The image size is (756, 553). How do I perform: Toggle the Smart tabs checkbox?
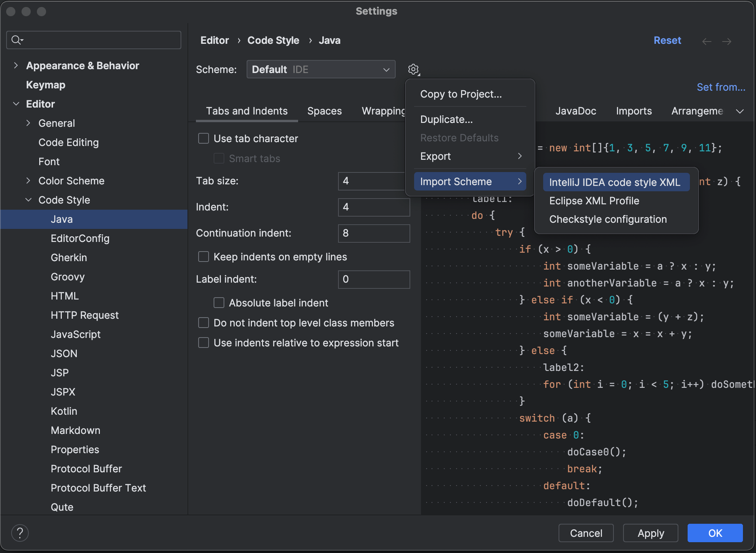(x=219, y=158)
